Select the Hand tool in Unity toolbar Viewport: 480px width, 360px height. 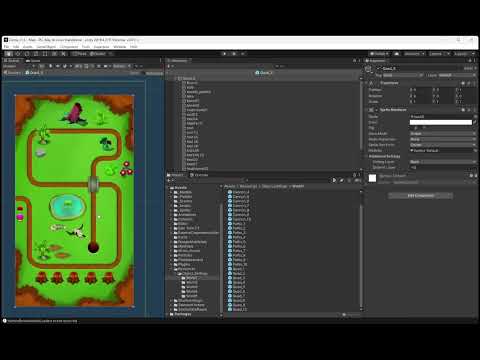tap(9, 54)
